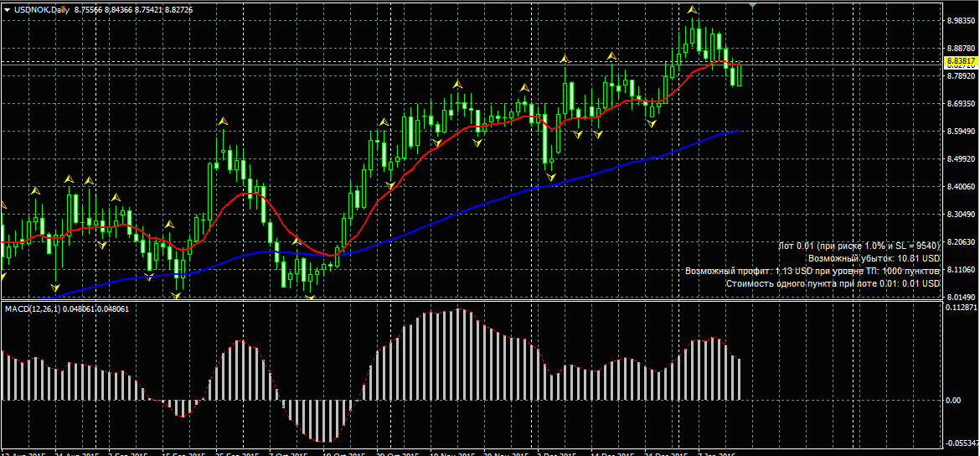
Task: Click the 8.30490 price axis label
Action: click(962, 214)
